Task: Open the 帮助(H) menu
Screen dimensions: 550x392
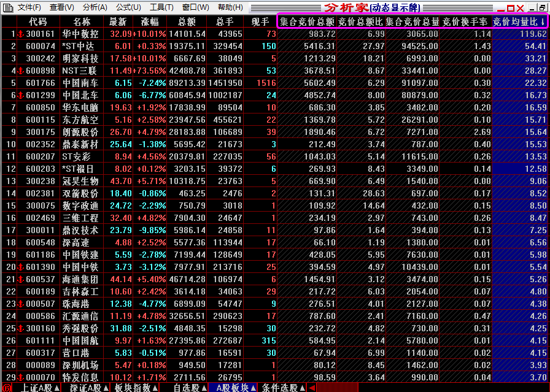Action: [x=230, y=7]
